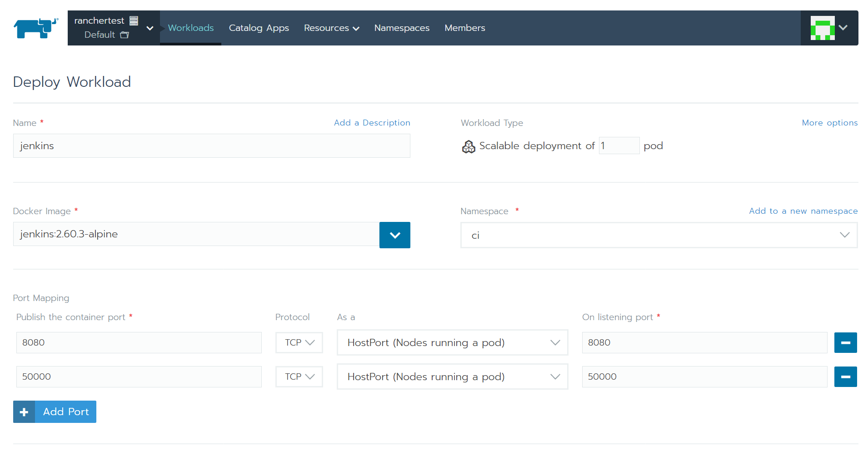
Task: Click the Docker Image input field
Action: pyautogui.click(x=196, y=234)
